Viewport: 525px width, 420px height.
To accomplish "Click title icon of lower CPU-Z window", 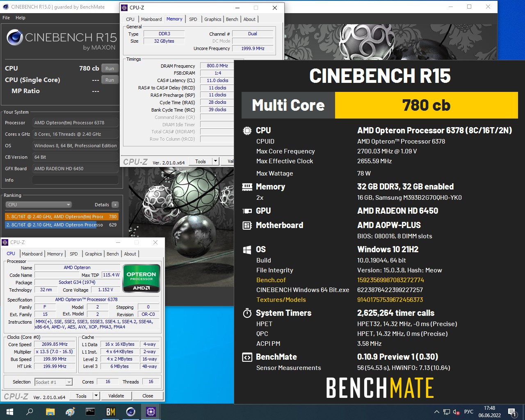I will click(x=5, y=242).
